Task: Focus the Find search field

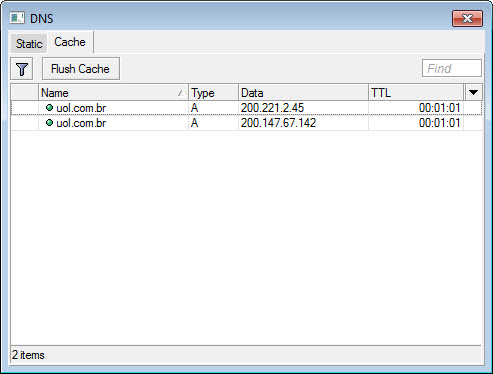Action: tap(452, 68)
